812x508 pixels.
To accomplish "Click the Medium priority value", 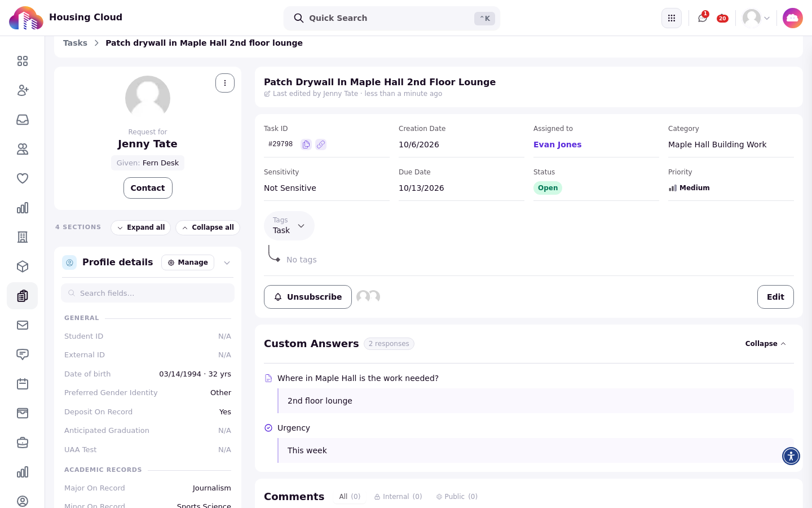I will tap(689, 188).
